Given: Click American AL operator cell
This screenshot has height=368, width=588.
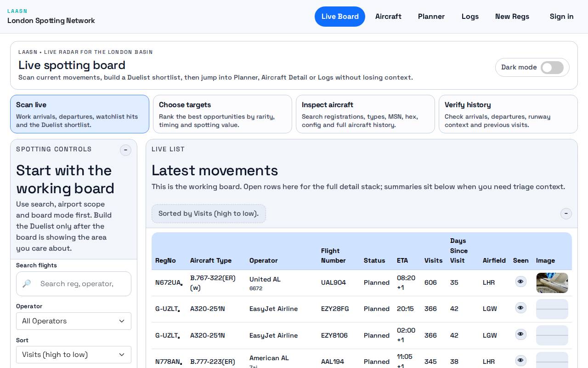Looking at the screenshot, I should [x=269, y=358].
